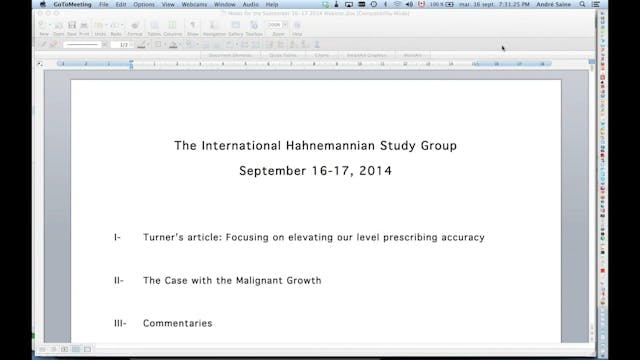Viewport: 640px width, 360px height.
Task: Toggle the Navigation pane icon
Action: (x=213, y=26)
